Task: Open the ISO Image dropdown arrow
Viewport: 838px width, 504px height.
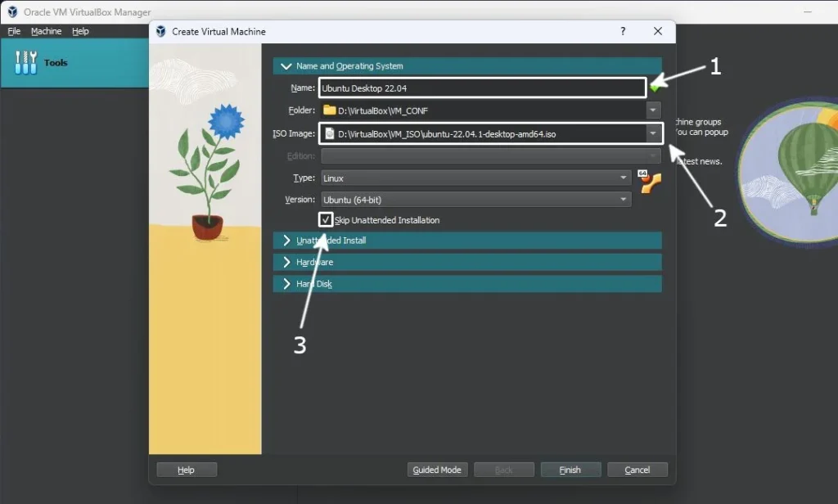Action: point(653,133)
